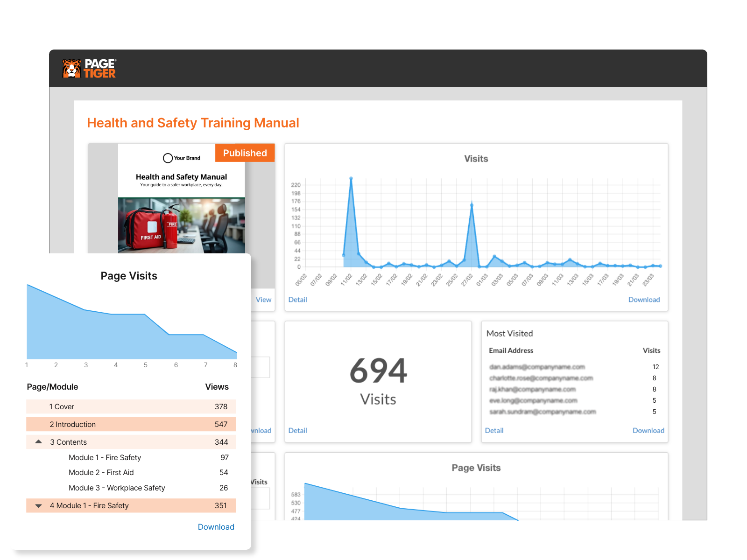Click the 11/02 peak point on the Visits chart

tap(351, 178)
